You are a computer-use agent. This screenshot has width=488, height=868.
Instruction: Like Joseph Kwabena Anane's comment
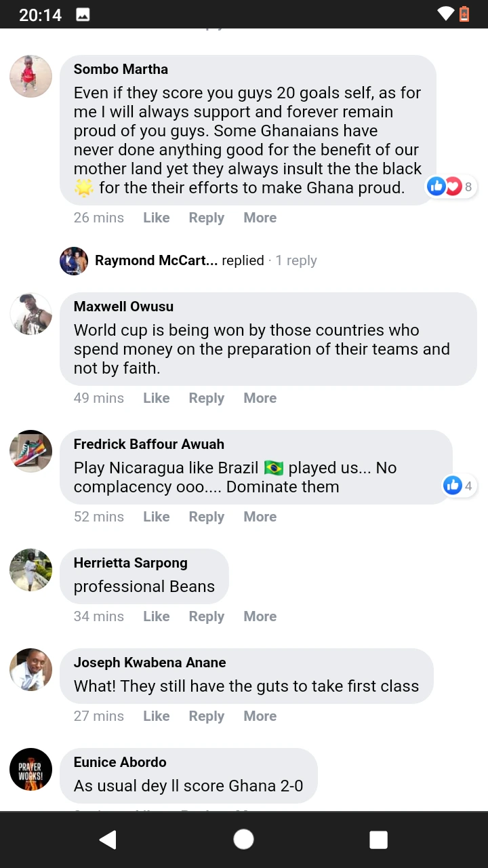point(156,716)
